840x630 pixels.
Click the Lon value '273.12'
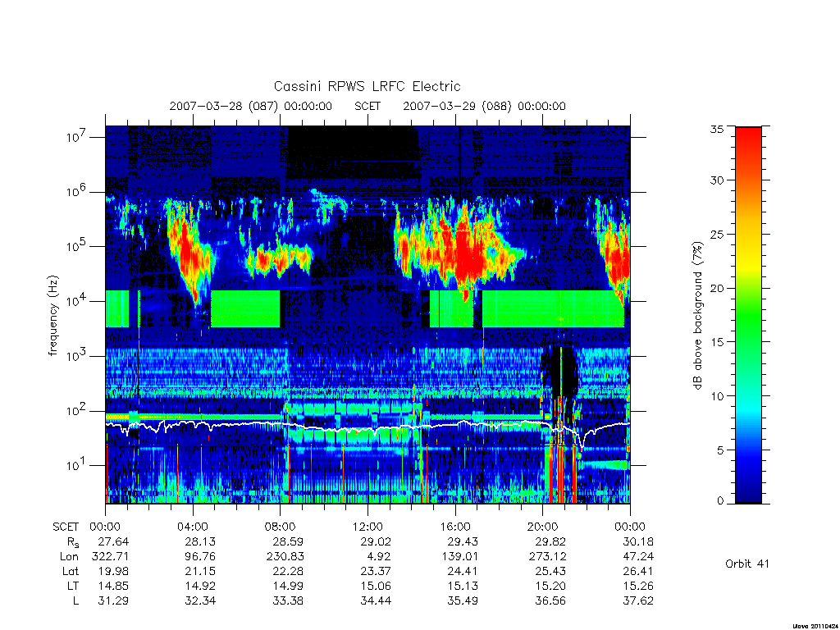click(x=547, y=557)
